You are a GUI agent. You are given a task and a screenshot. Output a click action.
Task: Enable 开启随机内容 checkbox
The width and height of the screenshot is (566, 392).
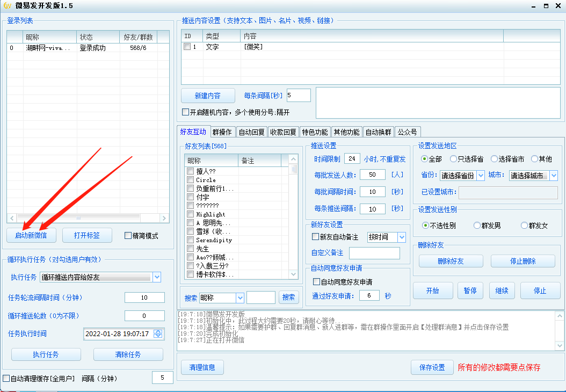[186, 112]
